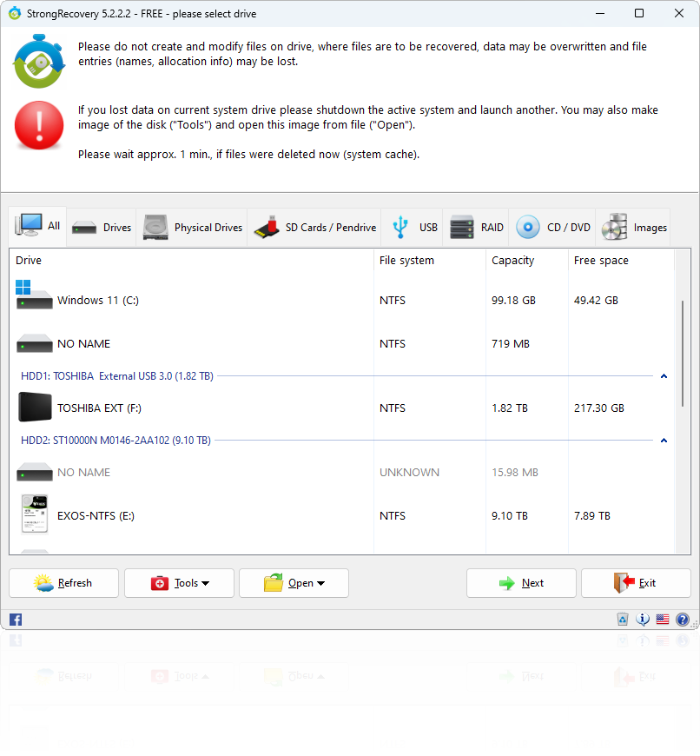Click the Facebook icon
Image resolution: width=700 pixels, height=756 pixels.
coord(16,620)
